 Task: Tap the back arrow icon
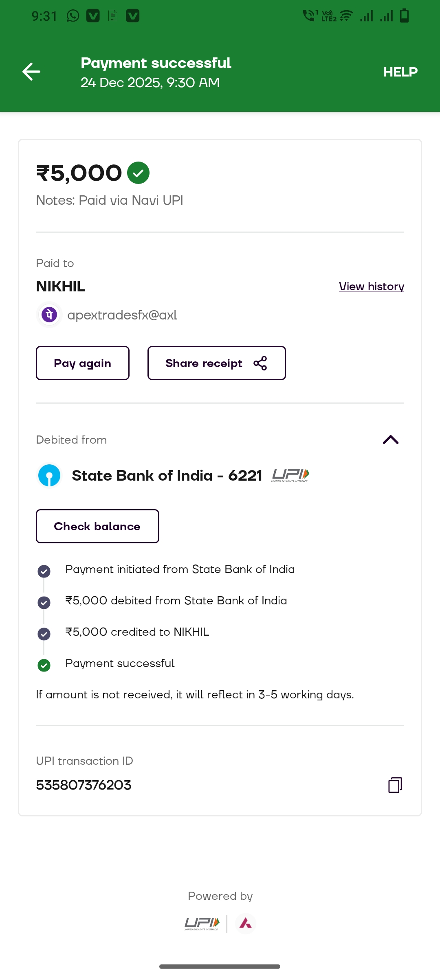click(x=31, y=72)
